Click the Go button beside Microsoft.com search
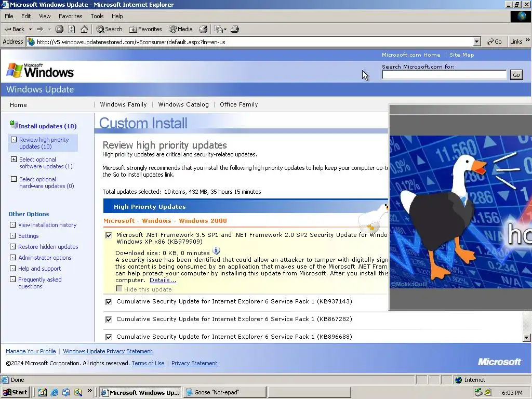This screenshot has width=532, height=399. [x=516, y=75]
